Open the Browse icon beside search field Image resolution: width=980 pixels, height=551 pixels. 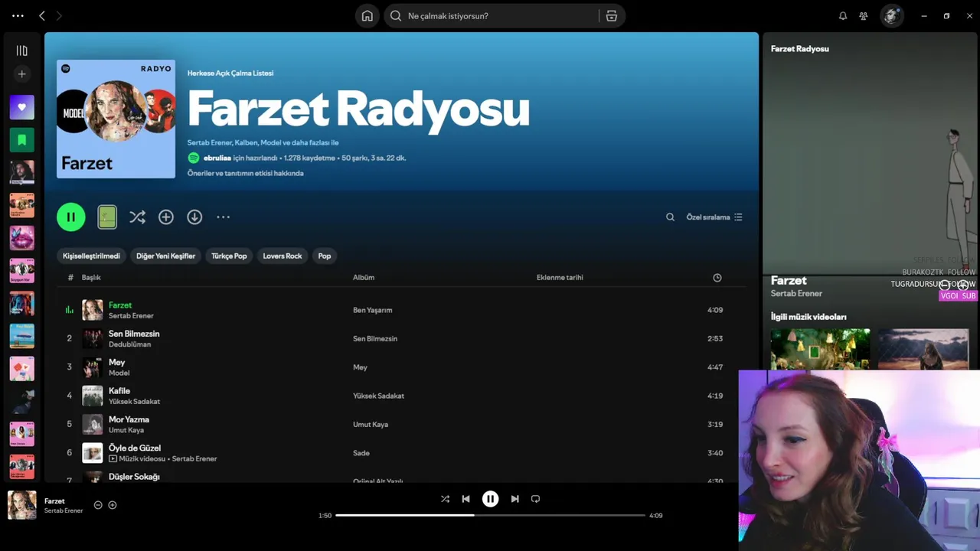click(611, 16)
